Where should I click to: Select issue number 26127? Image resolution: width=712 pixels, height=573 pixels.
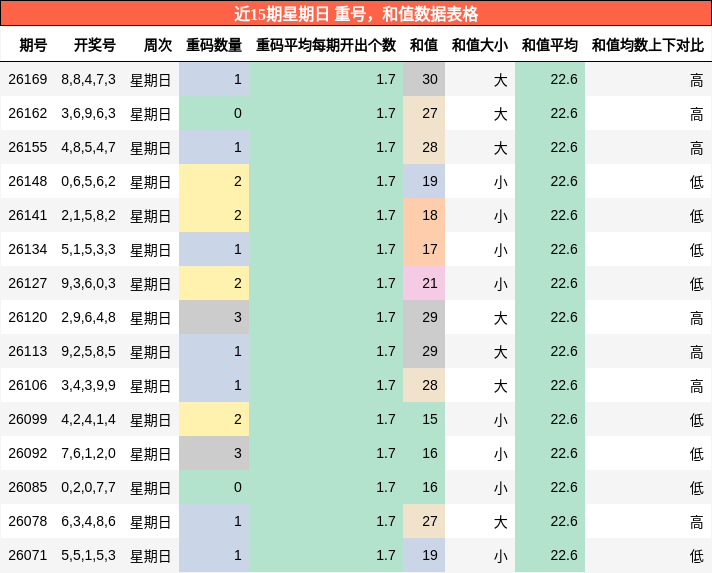(x=28, y=283)
